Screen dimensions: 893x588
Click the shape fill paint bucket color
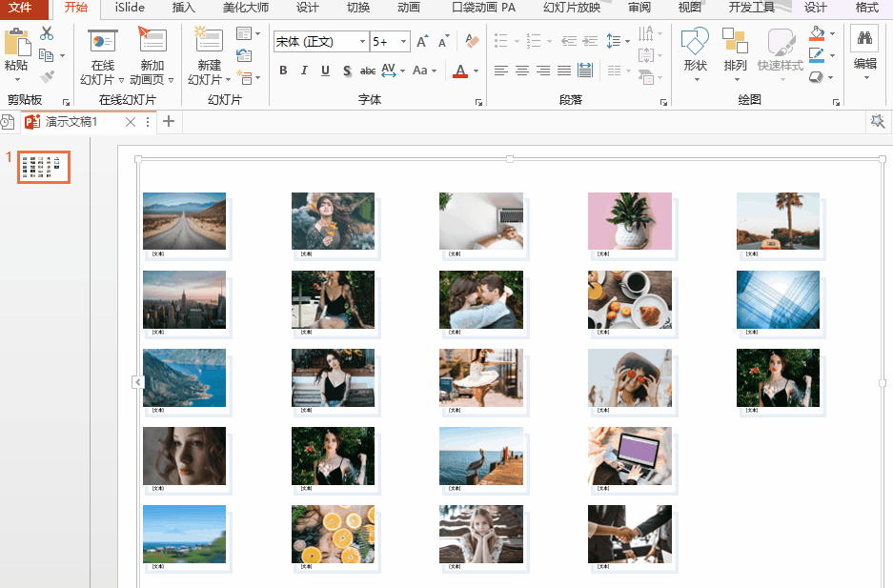[x=816, y=33]
